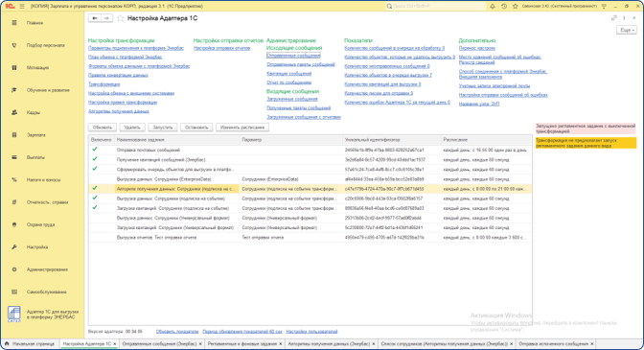Viewport: 644px width, 350px height.
Task: Open the title bar panel settings dropdown
Action: (604, 6)
